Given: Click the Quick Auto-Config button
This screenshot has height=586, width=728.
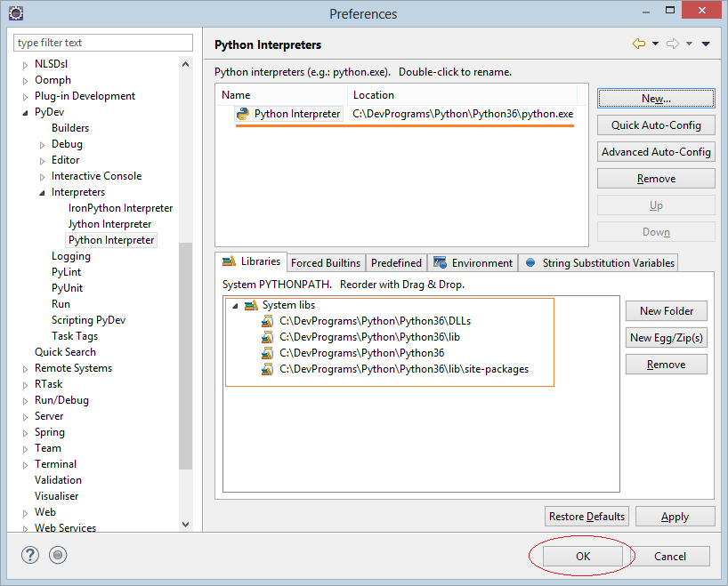Looking at the screenshot, I should [x=656, y=125].
